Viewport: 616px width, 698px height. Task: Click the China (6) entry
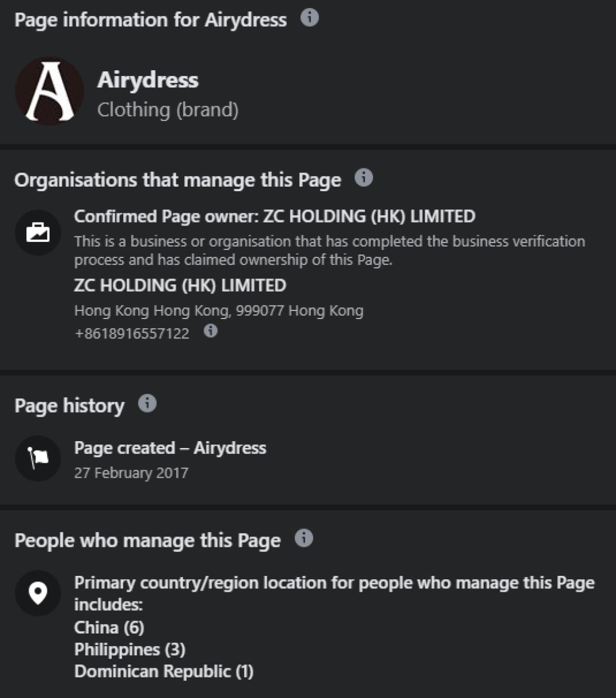pyautogui.click(x=109, y=627)
